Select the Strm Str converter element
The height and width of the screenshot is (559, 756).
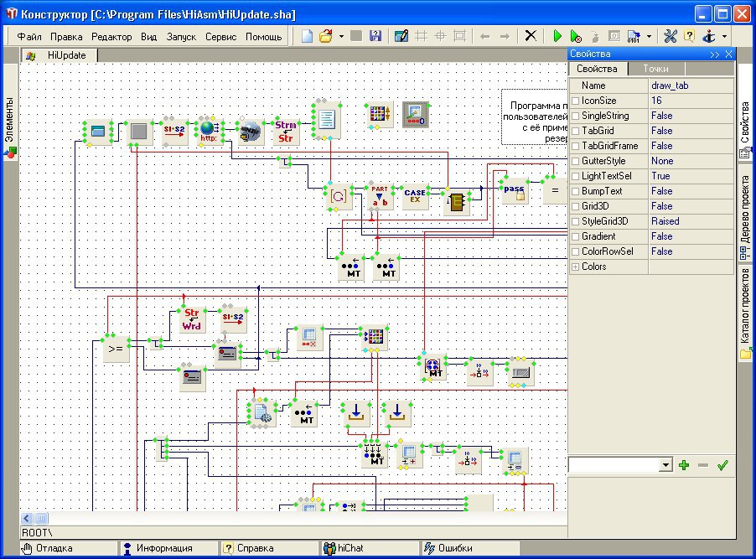286,132
